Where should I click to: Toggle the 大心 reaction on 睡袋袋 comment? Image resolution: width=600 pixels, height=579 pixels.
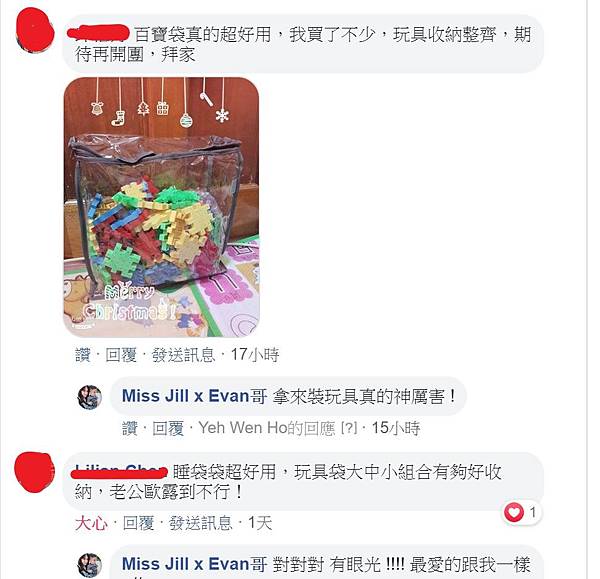pyautogui.click(x=91, y=523)
